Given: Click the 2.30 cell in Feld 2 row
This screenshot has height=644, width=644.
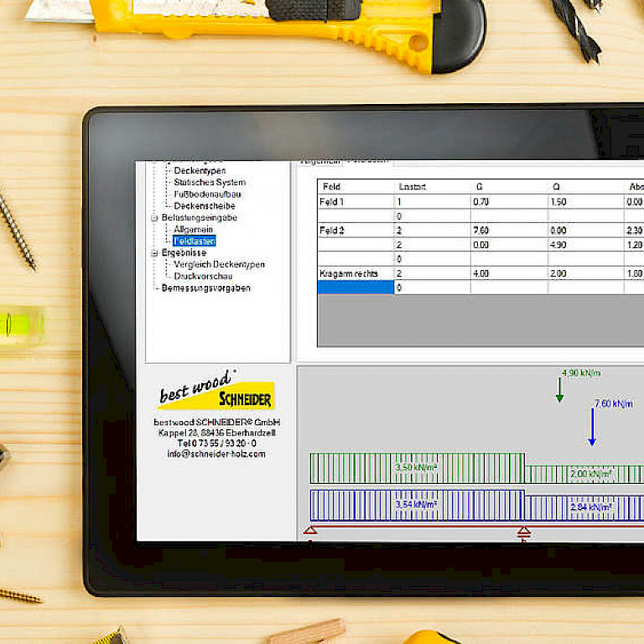Looking at the screenshot, I should [x=635, y=231].
